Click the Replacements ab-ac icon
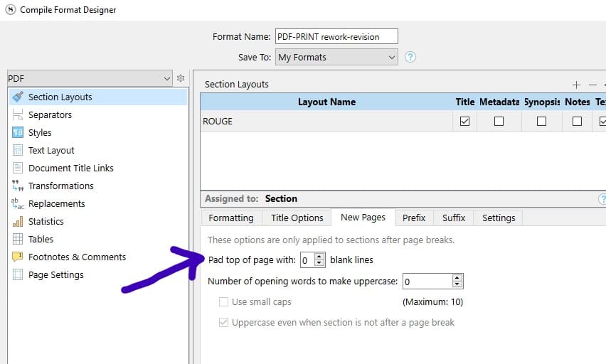This screenshot has height=364, width=606. coord(18,203)
